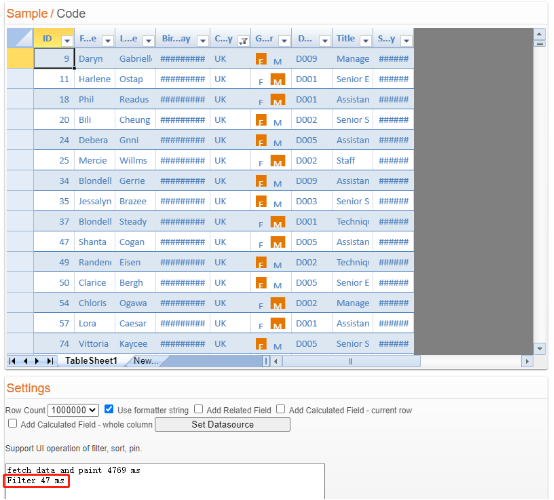Click the active filter icon on Country column
Screen dimensions: 554x500
click(x=243, y=41)
